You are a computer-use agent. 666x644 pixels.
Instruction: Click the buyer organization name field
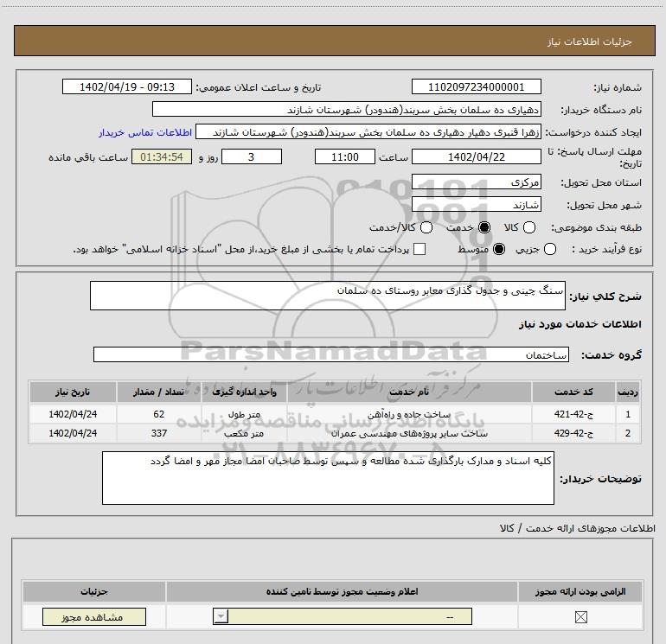pos(347,110)
